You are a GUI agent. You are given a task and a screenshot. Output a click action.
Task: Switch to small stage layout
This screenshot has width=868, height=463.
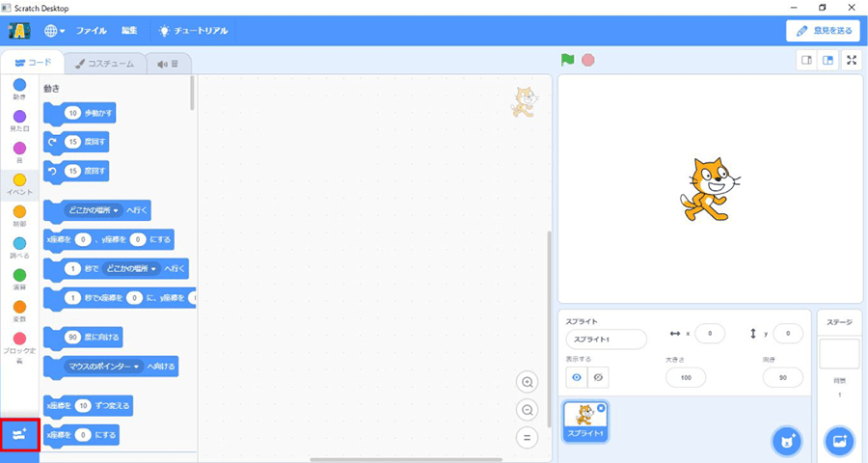click(x=806, y=61)
